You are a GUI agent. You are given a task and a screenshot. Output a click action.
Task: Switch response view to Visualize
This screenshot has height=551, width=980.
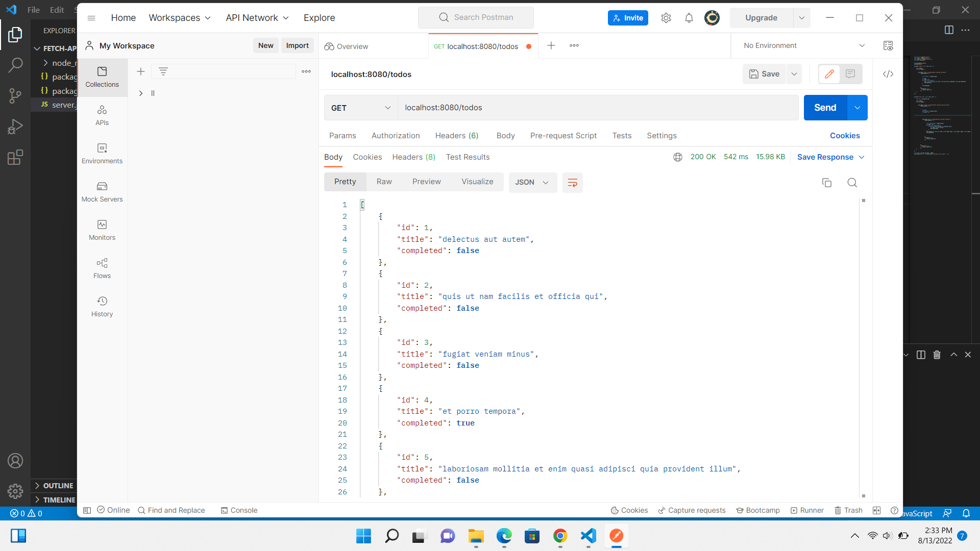(x=478, y=182)
